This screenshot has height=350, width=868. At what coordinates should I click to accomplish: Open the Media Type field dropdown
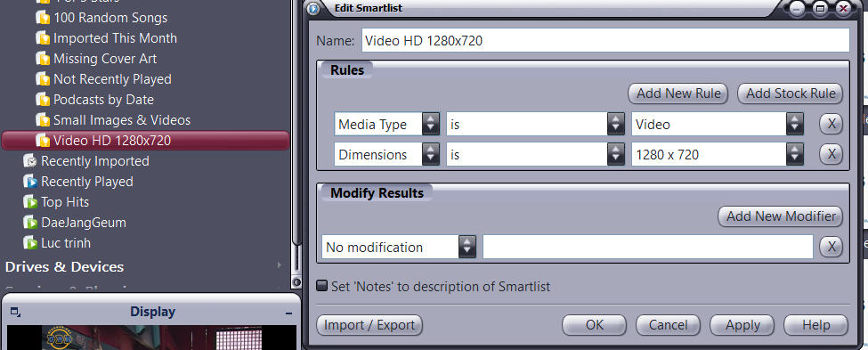(x=431, y=125)
